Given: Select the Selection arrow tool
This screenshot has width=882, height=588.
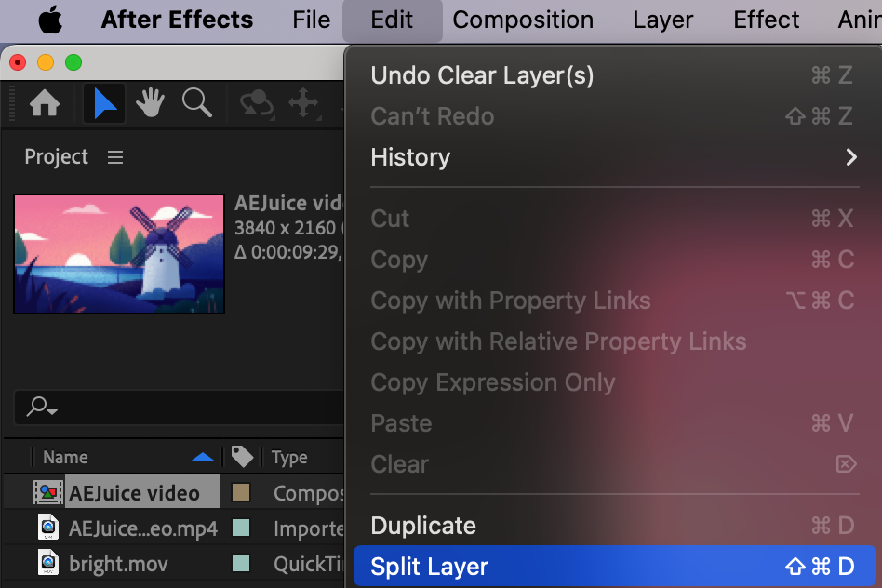Looking at the screenshot, I should coord(104,103).
